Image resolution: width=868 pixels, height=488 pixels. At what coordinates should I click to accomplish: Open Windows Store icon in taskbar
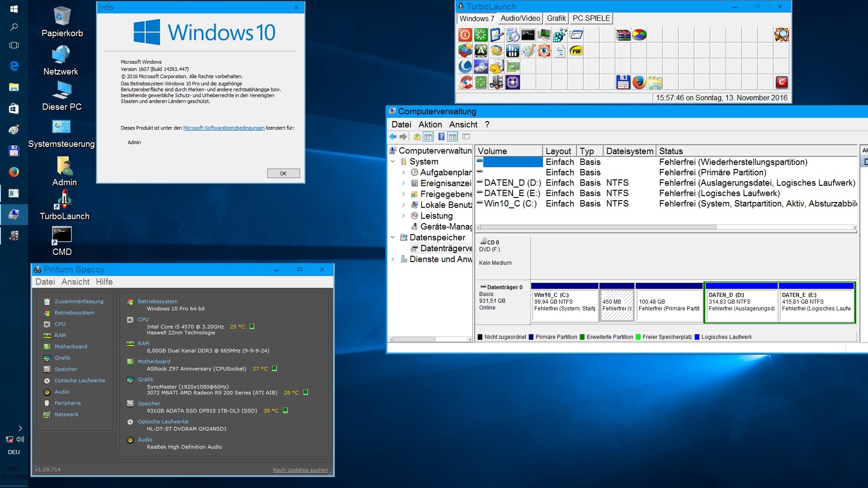click(x=14, y=108)
